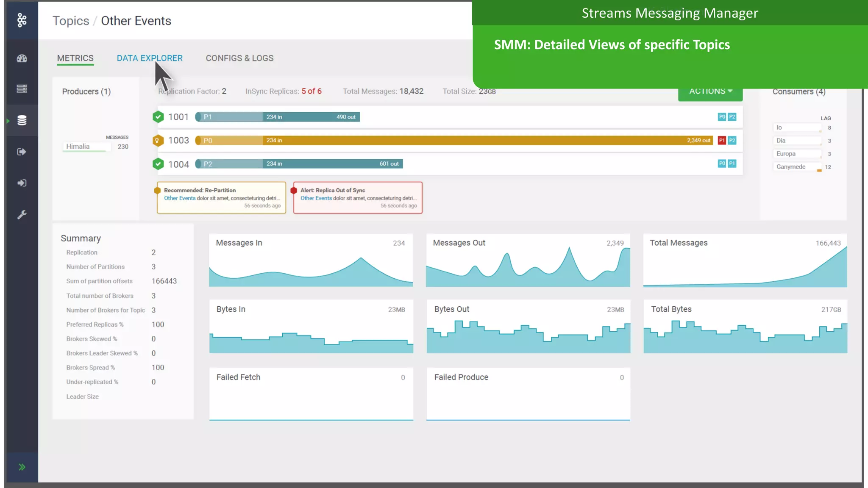
Task: Click the orange P0 partition bar for 1003
Action: [454, 140]
